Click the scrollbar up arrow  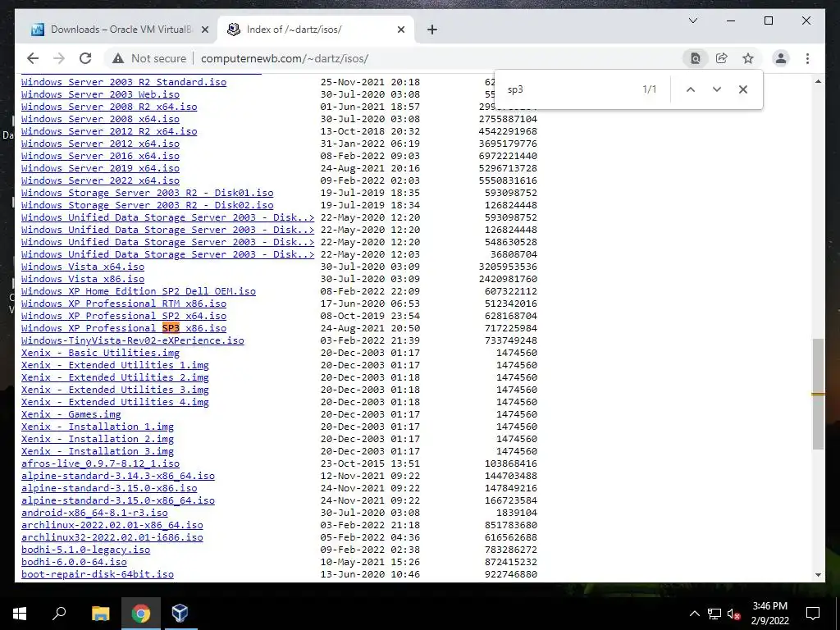click(818, 81)
